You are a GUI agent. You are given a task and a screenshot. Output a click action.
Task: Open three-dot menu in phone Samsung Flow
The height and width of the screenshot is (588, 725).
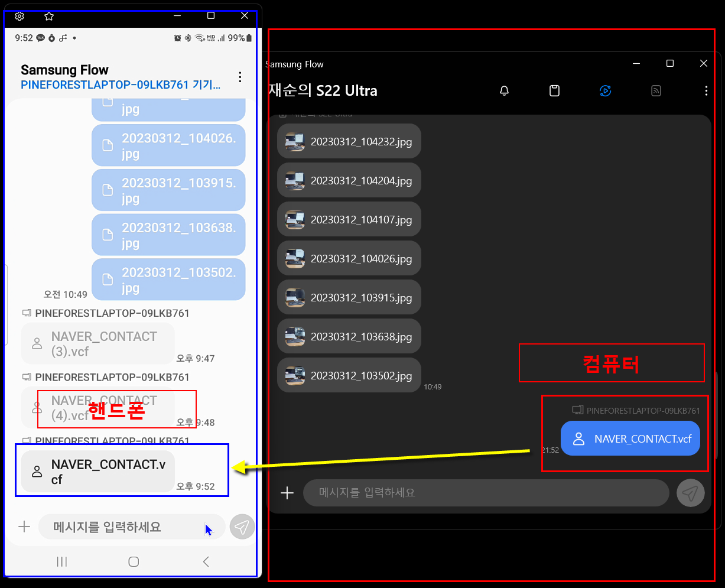pyautogui.click(x=240, y=77)
